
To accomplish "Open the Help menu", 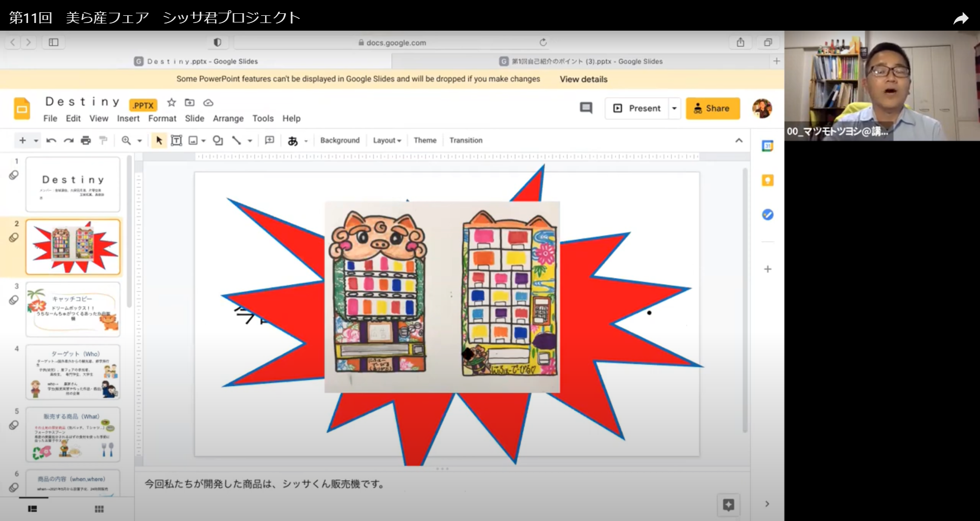I will 292,119.
